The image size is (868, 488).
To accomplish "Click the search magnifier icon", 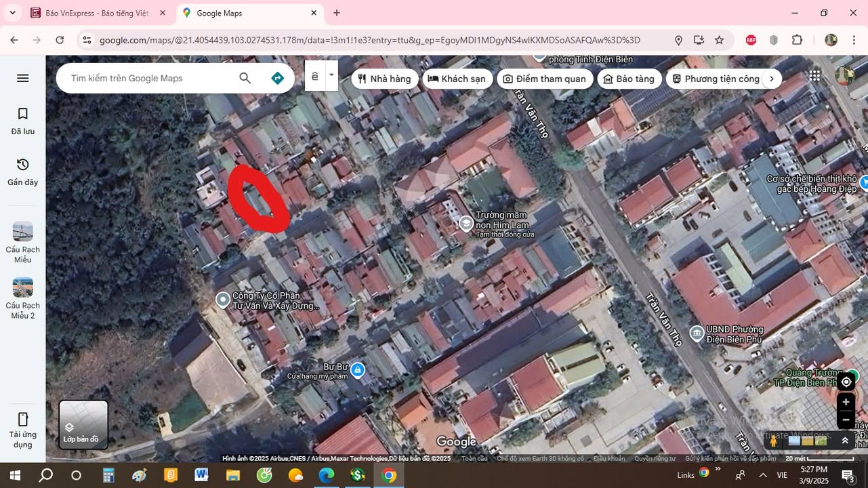I will 245,77.
